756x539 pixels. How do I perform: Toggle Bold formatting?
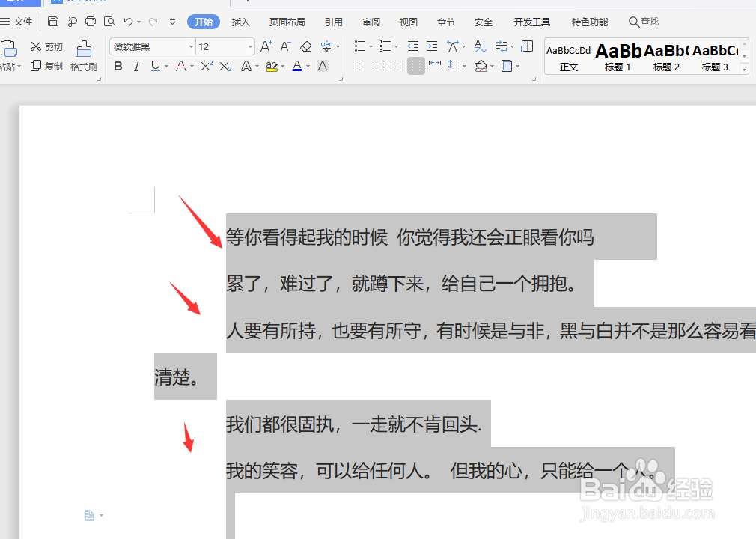pos(118,66)
